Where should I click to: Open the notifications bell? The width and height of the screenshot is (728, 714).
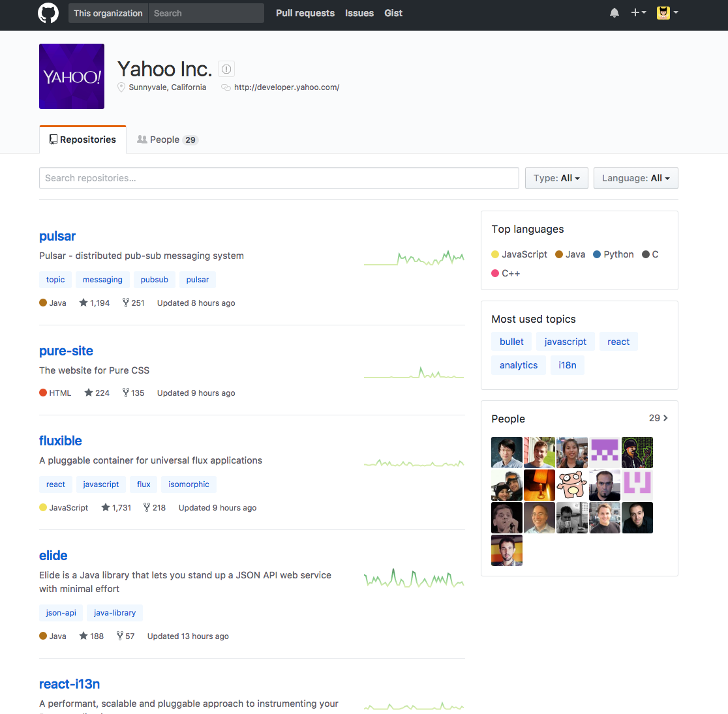(x=614, y=13)
